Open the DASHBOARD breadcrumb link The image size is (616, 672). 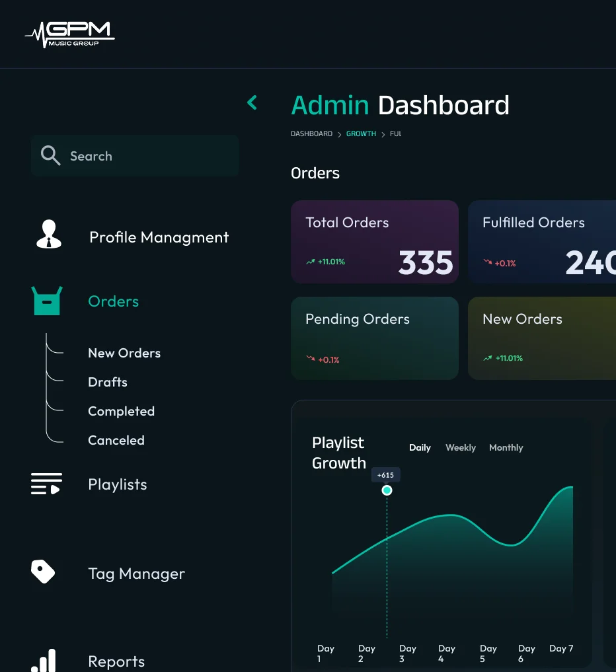click(x=311, y=133)
